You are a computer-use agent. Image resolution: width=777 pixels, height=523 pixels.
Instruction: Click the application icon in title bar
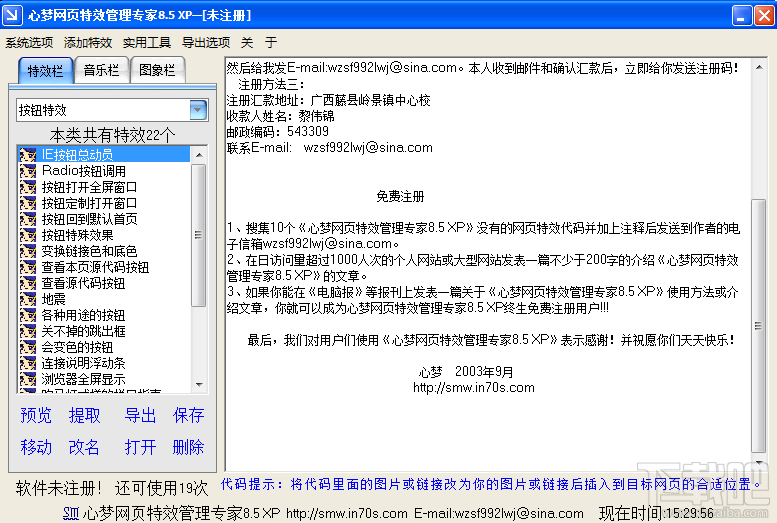pyautogui.click(x=12, y=15)
